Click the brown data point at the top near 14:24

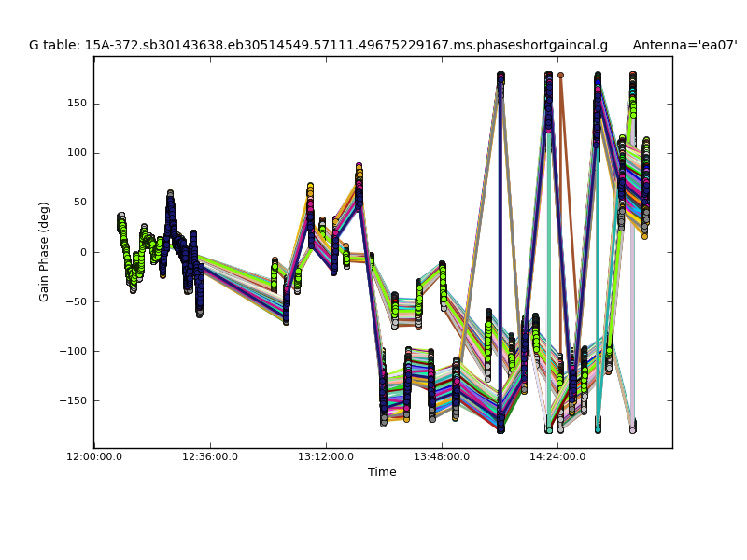[x=560, y=75]
